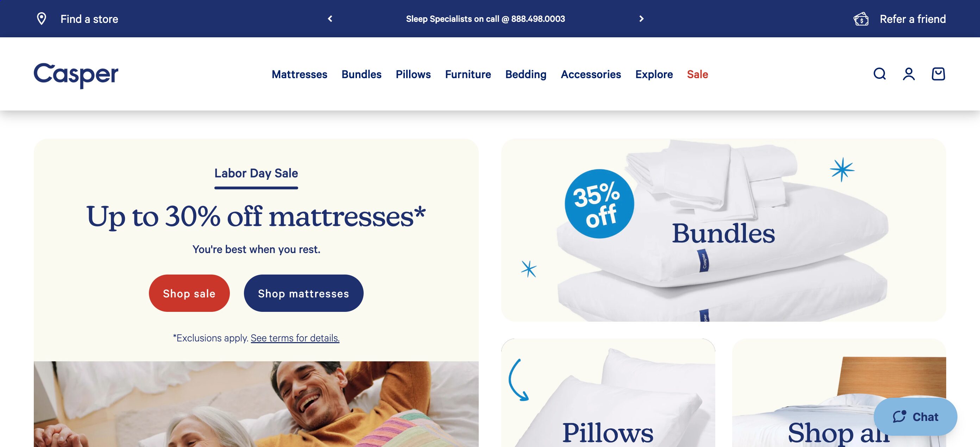
Task: Open the shopping cart bag icon
Action: tap(938, 74)
